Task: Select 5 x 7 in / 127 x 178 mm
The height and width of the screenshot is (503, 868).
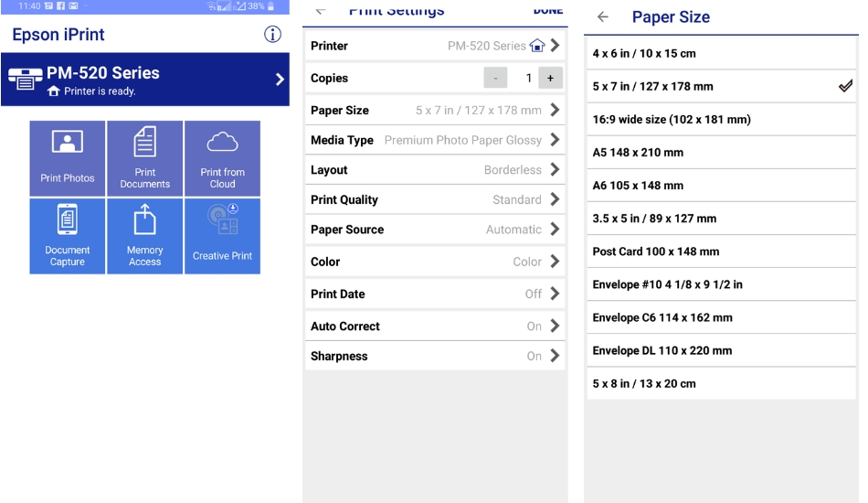Action: pos(721,86)
